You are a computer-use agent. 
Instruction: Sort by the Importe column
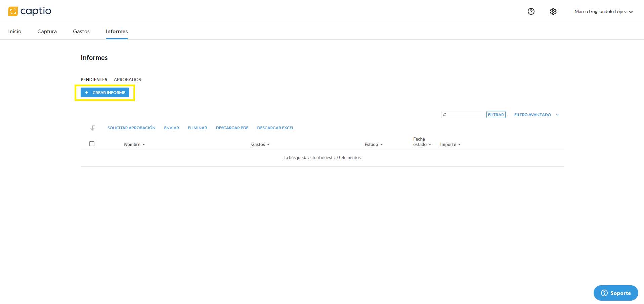(x=450, y=144)
